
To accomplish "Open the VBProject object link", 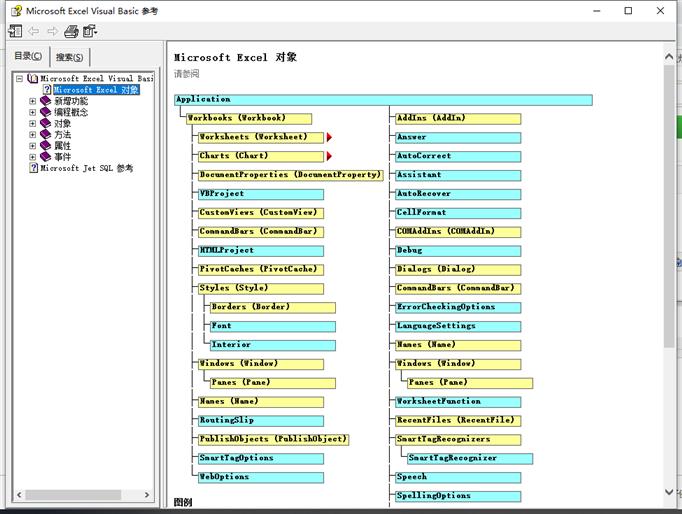I will tap(261, 194).
